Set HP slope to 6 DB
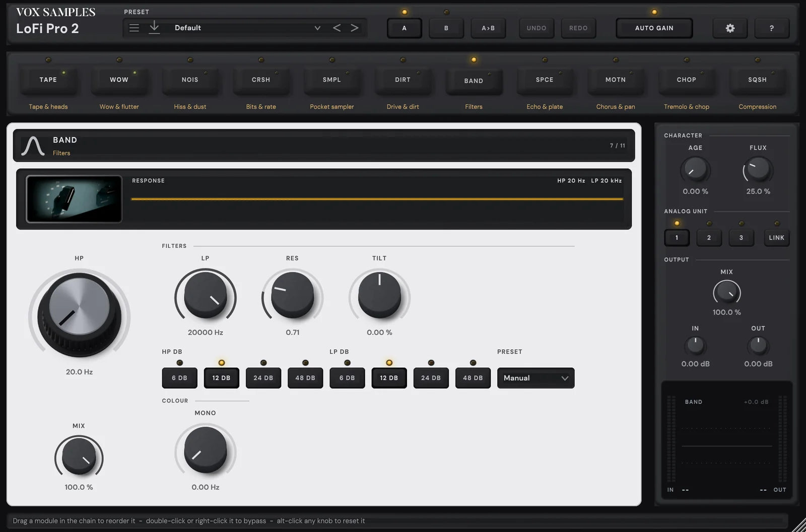The width and height of the screenshot is (806, 532). (179, 378)
